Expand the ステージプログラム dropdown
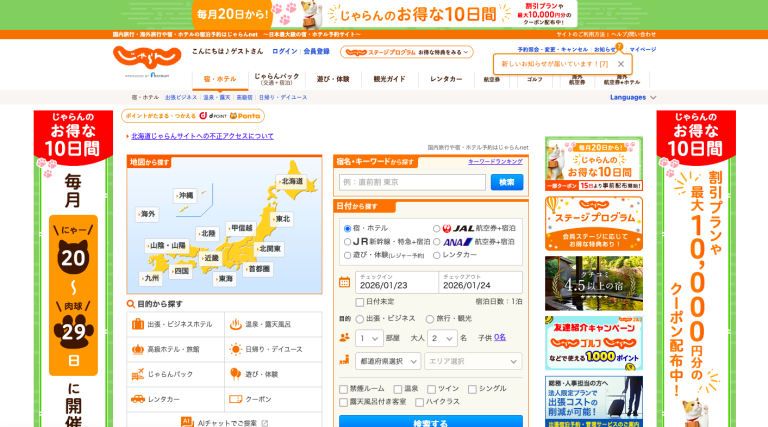This screenshot has height=427, width=768. pos(407,52)
